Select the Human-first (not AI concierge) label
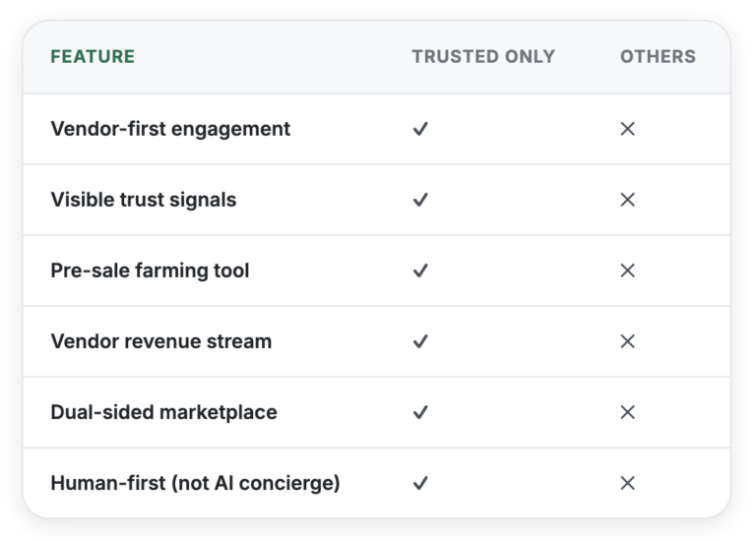The height and width of the screenshot is (541, 756). coord(195,483)
